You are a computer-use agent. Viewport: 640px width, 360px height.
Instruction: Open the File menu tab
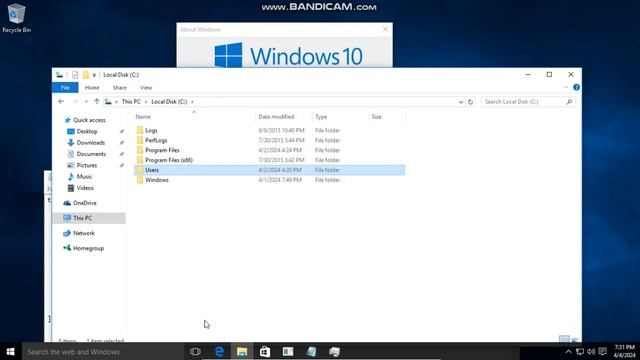(65, 88)
